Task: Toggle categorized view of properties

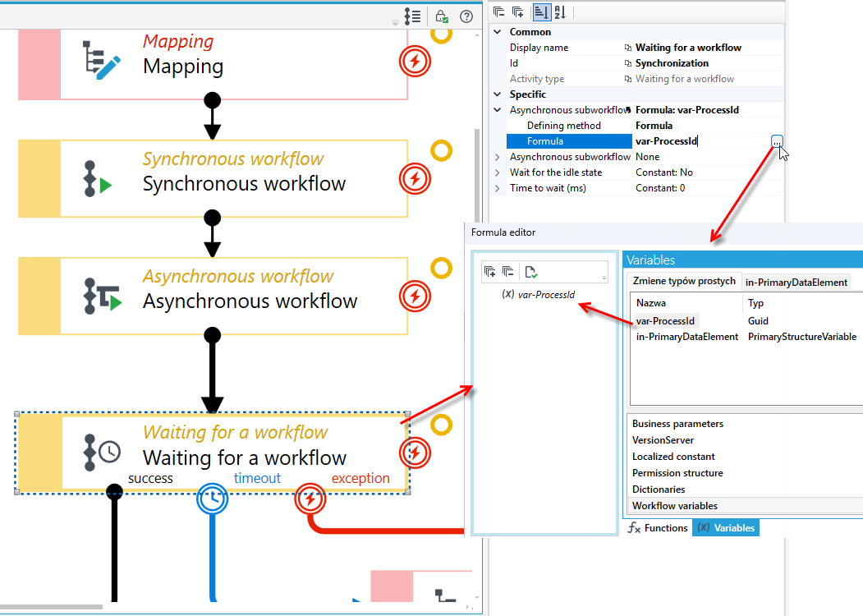Action: tap(542, 12)
